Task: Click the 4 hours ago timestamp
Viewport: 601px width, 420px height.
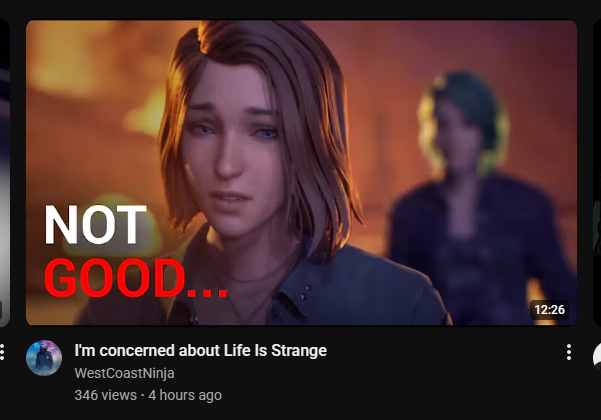Action: pos(185,395)
